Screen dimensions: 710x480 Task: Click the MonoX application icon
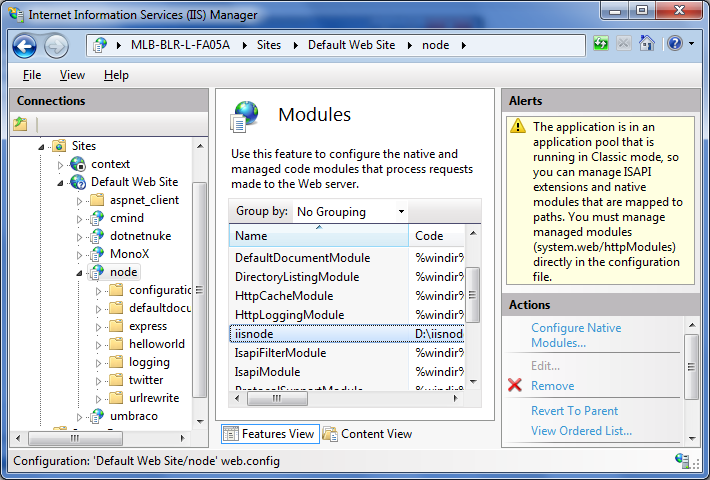[96, 254]
